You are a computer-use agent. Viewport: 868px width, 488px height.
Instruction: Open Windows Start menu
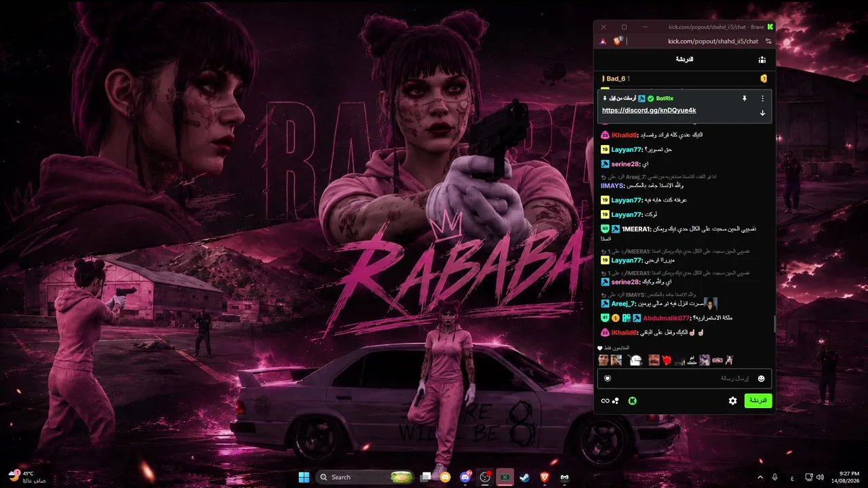point(303,477)
